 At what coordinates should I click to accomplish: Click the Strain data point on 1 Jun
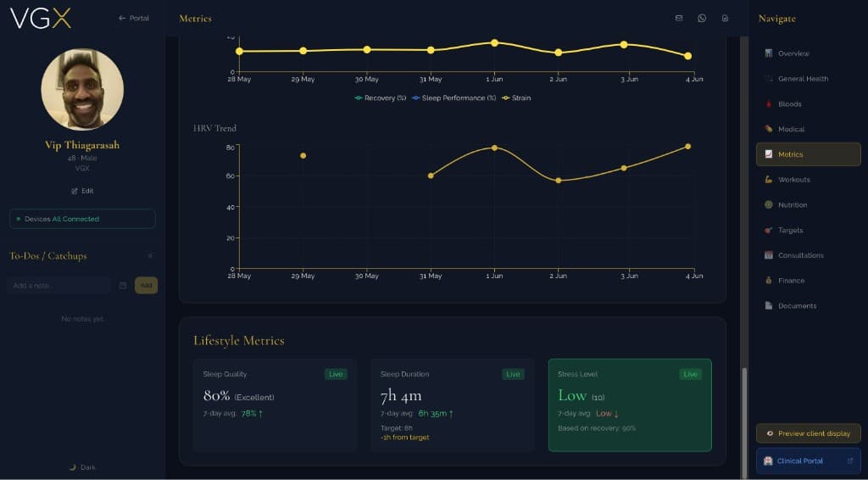click(x=494, y=42)
